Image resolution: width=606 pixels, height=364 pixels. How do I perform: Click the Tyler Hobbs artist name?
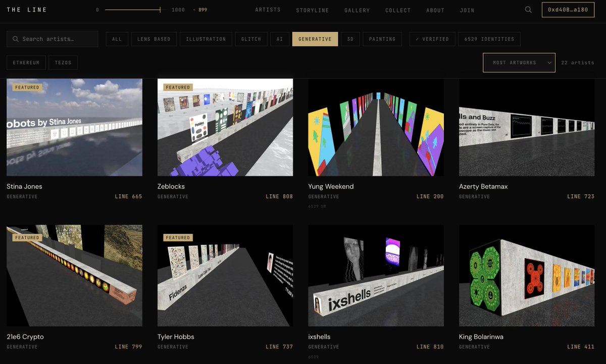[176, 337]
